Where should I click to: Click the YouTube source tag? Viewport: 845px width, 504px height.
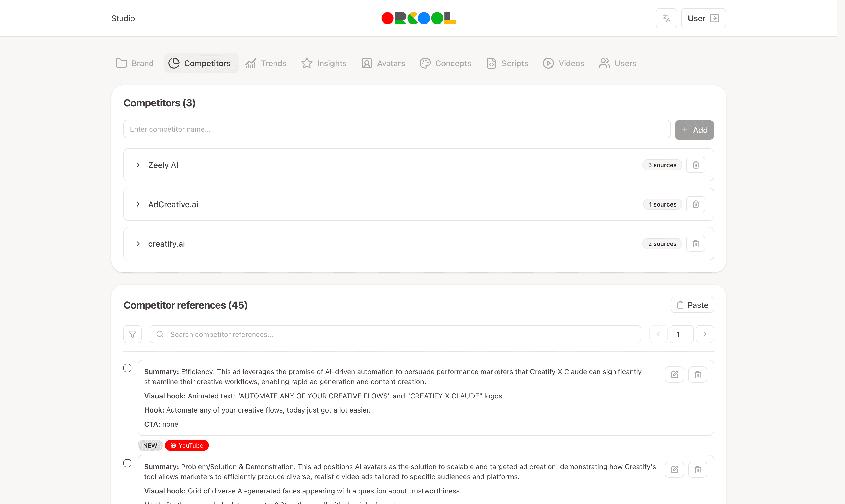click(x=186, y=445)
